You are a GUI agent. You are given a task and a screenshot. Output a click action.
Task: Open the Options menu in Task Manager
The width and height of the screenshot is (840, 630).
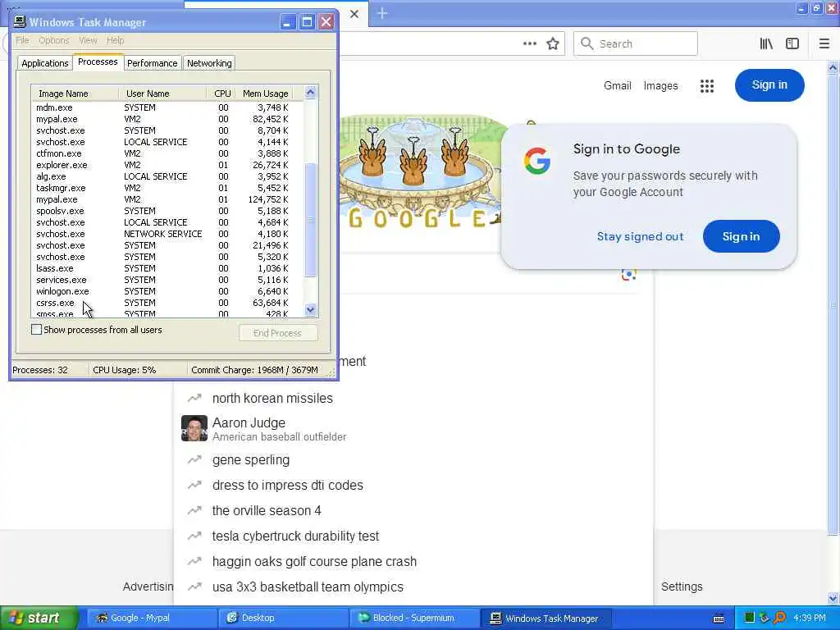(53, 40)
